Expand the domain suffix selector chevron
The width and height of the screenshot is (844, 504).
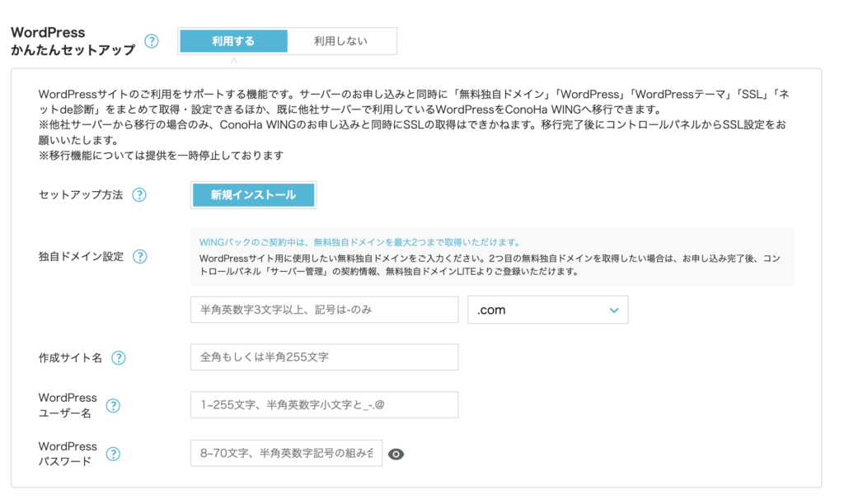[x=613, y=310]
